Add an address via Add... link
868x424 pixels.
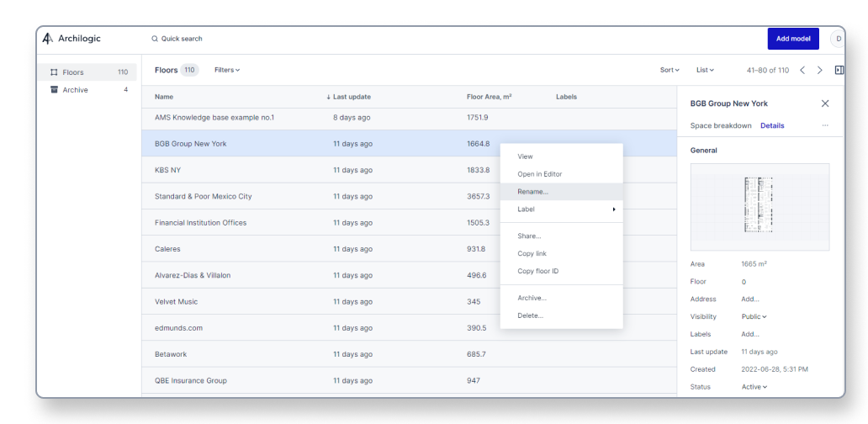pos(750,299)
